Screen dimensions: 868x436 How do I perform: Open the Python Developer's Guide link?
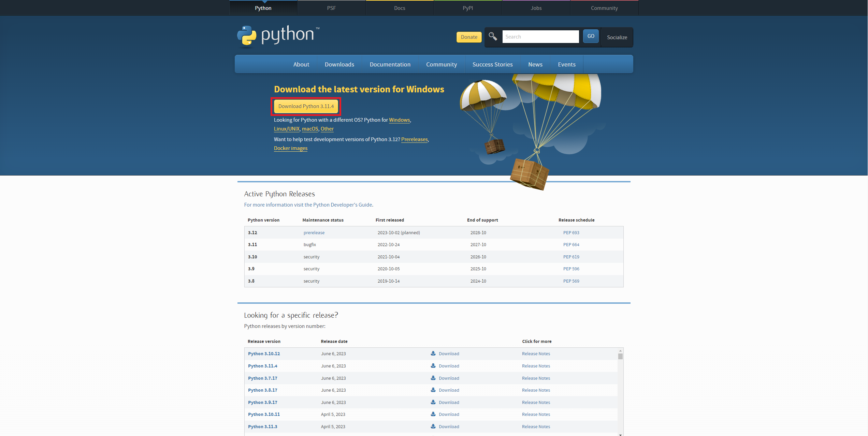(308, 205)
